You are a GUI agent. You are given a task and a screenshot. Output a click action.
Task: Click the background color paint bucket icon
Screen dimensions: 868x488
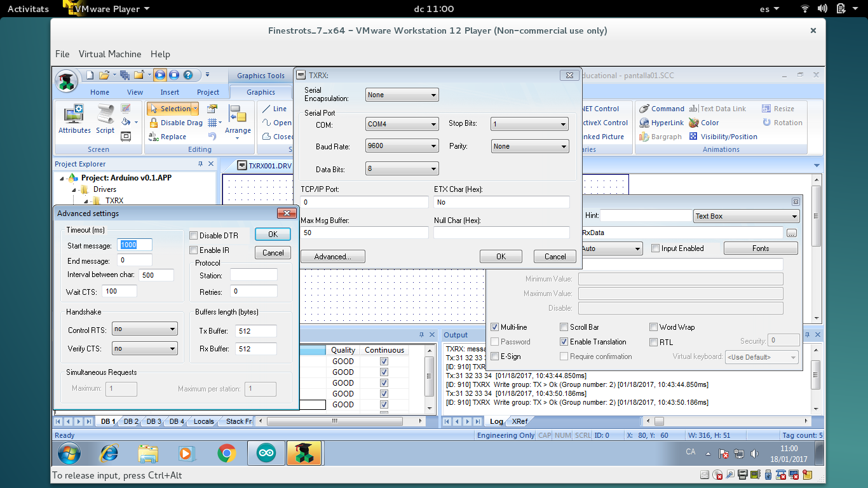[x=126, y=122]
